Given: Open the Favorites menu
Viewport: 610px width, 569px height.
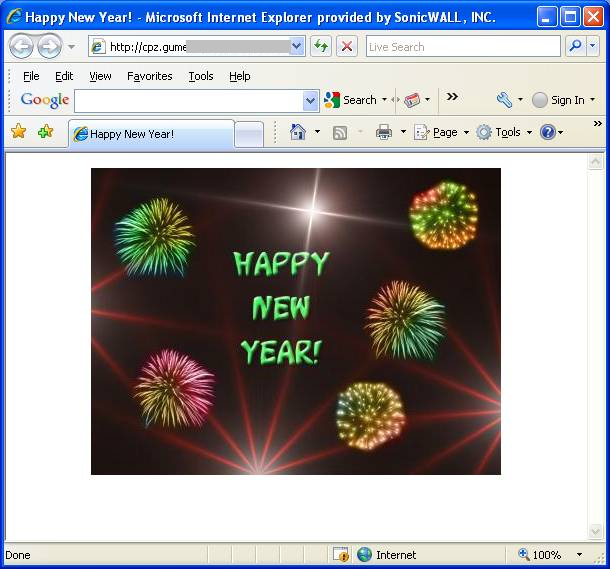Looking at the screenshot, I should coord(150,76).
